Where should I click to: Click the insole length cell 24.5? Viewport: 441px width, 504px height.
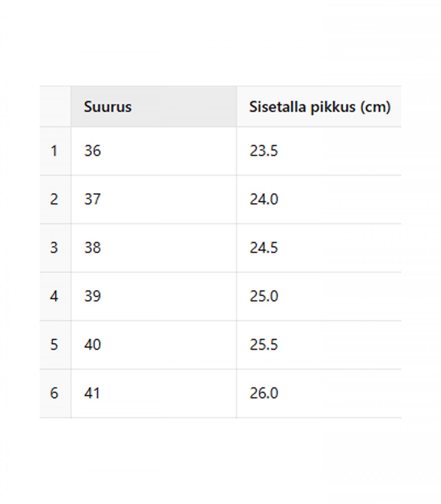pyautogui.click(x=319, y=248)
